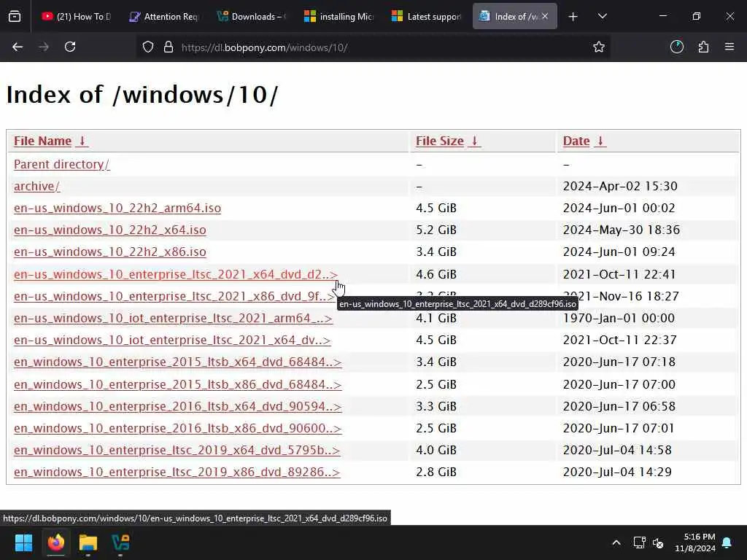Download iot enterprise ltsc 2021 x64 ISO
This screenshot has width=747, height=560.
click(172, 340)
